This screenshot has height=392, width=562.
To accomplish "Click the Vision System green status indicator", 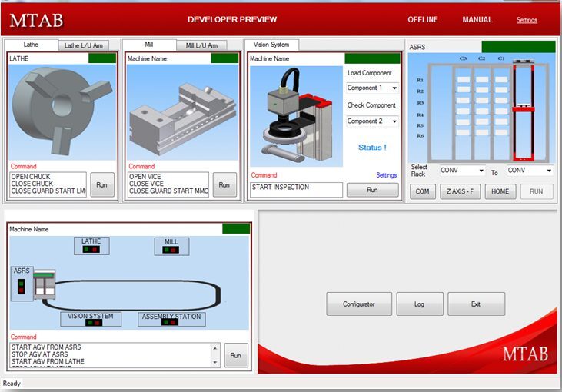I will tap(372, 58).
